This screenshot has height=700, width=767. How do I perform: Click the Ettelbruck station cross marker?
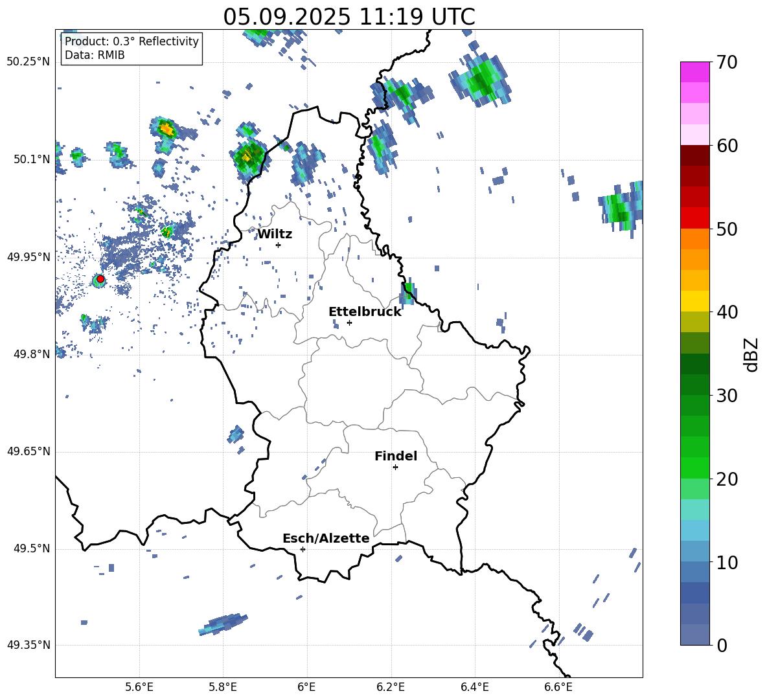coord(349,322)
